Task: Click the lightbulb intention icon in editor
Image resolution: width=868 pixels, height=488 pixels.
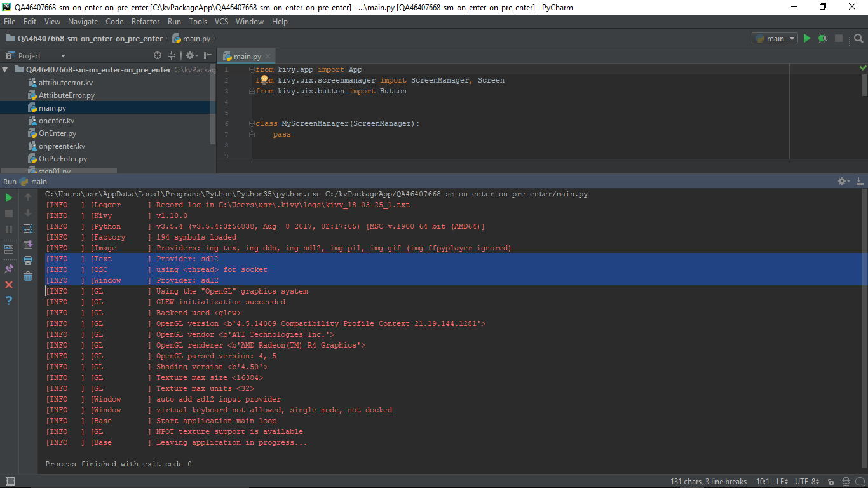Action: (x=264, y=79)
